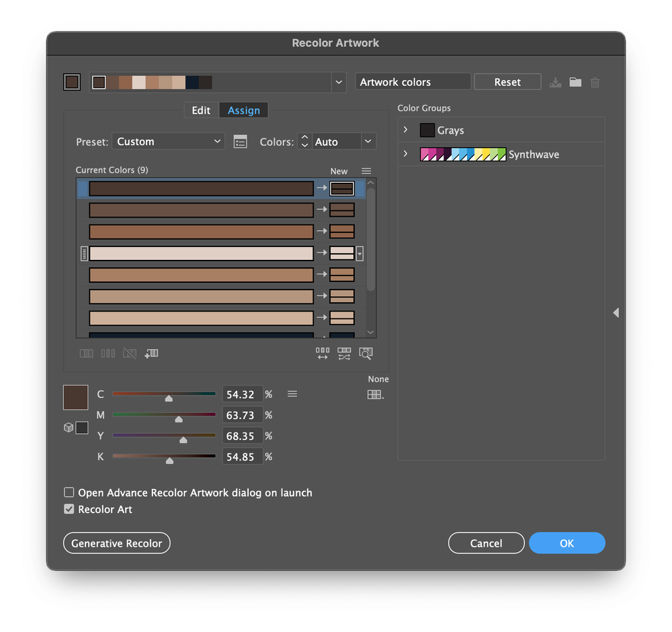Click the large current color preview swatch

pyautogui.click(x=76, y=397)
